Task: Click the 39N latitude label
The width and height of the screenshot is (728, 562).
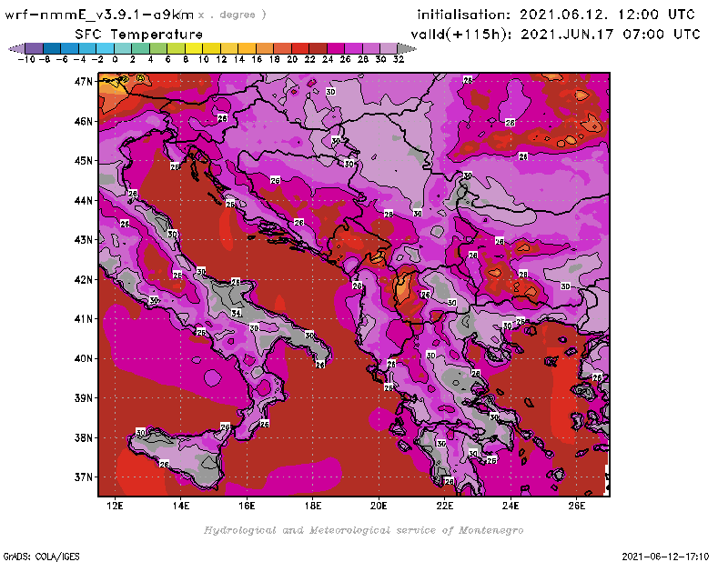Action: point(84,398)
